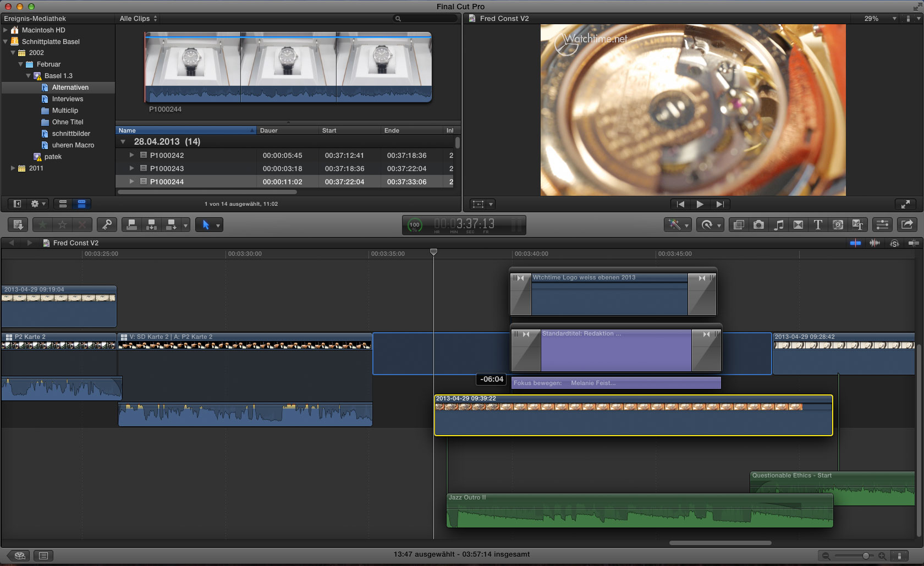Open the Transitions browser
Screen dimensions: 924x566
click(798, 224)
